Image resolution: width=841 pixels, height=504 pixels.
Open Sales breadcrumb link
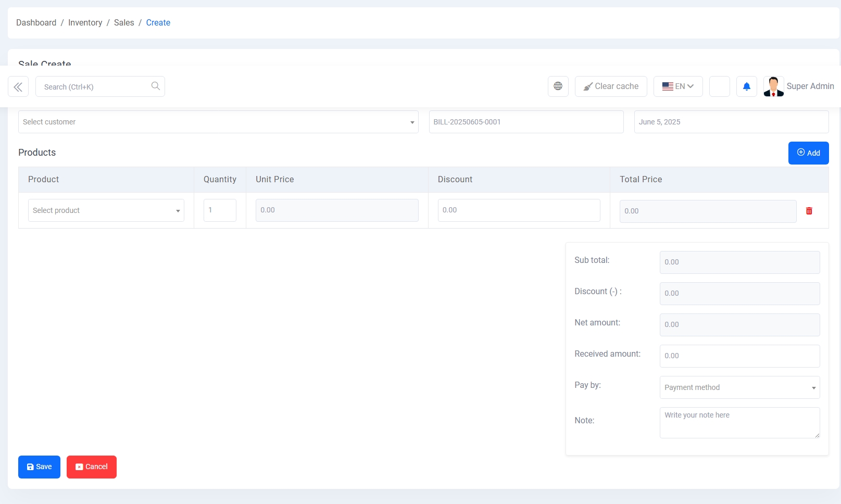click(124, 23)
